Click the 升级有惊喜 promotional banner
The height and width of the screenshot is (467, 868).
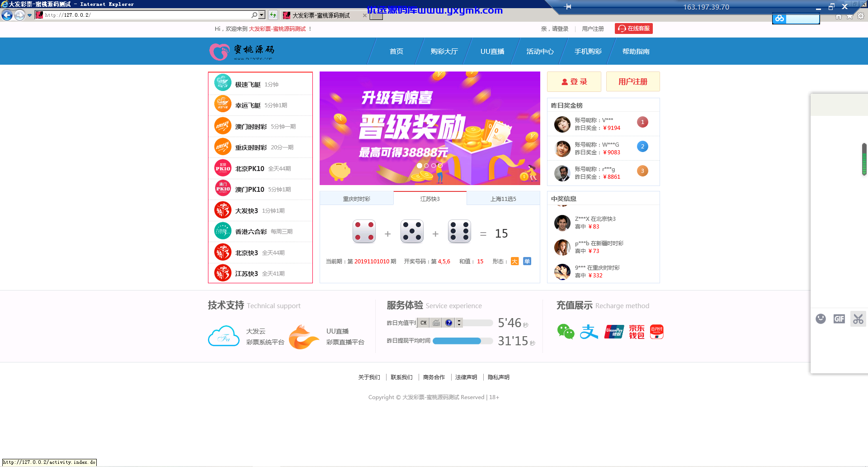coord(430,128)
